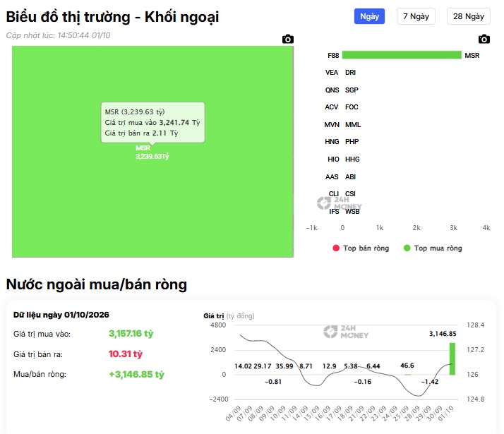Click the CLI ticker label
The image size is (504, 434).
pos(334,193)
